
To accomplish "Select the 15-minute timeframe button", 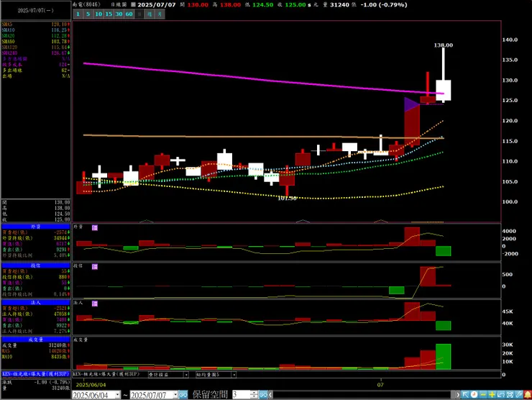I will pos(109,14).
